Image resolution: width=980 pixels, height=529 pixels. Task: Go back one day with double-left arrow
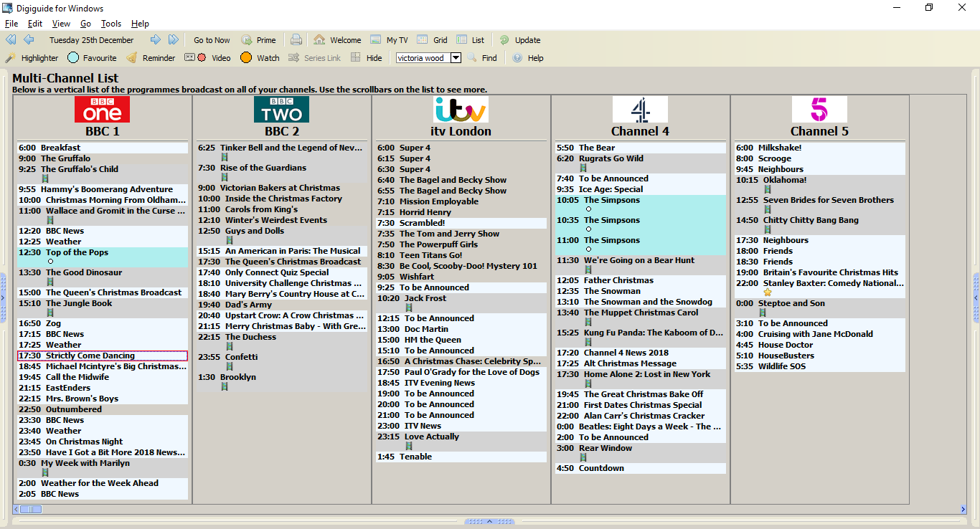tap(11, 40)
